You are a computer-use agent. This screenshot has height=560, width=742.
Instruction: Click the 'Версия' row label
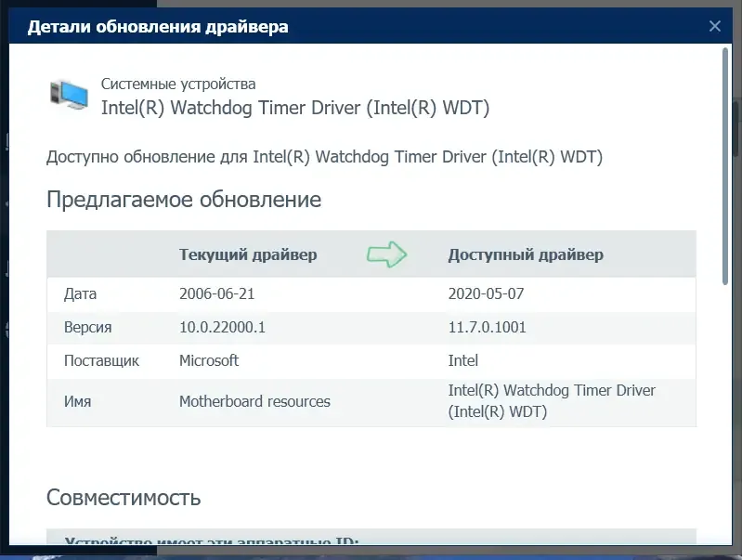[x=87, y=327]
